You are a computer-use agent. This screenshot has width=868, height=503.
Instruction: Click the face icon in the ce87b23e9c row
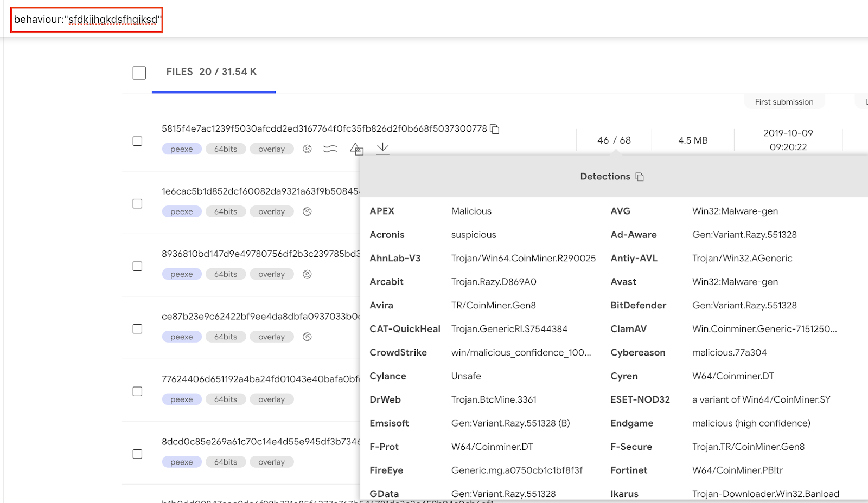tap(307, 337)
